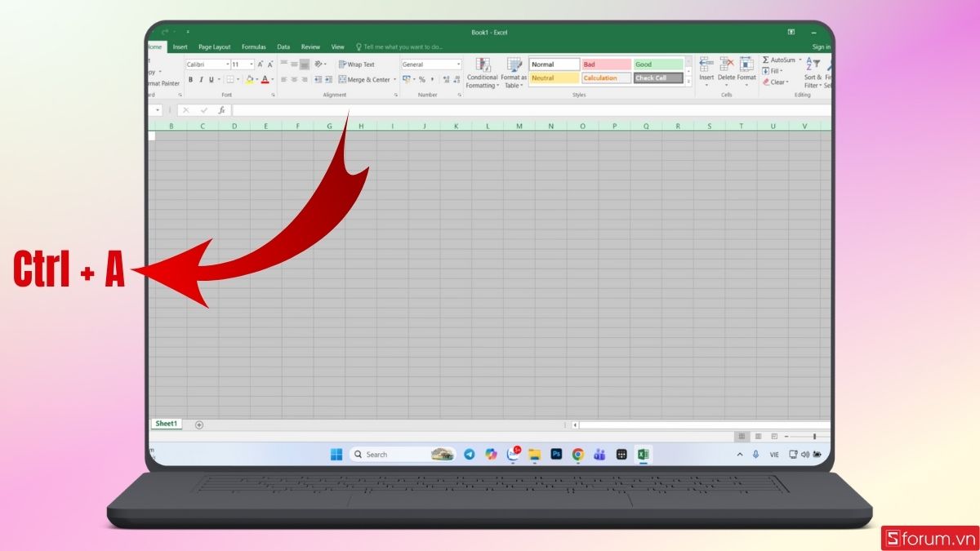980x551 pixels.
Task: Click Sign in at the top right
Action: click(822, 47)
